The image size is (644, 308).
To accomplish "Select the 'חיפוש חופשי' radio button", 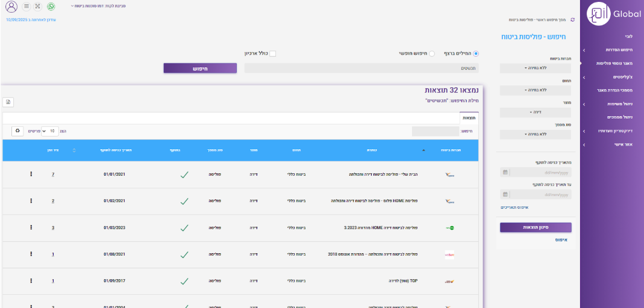I will pos(432,54).
